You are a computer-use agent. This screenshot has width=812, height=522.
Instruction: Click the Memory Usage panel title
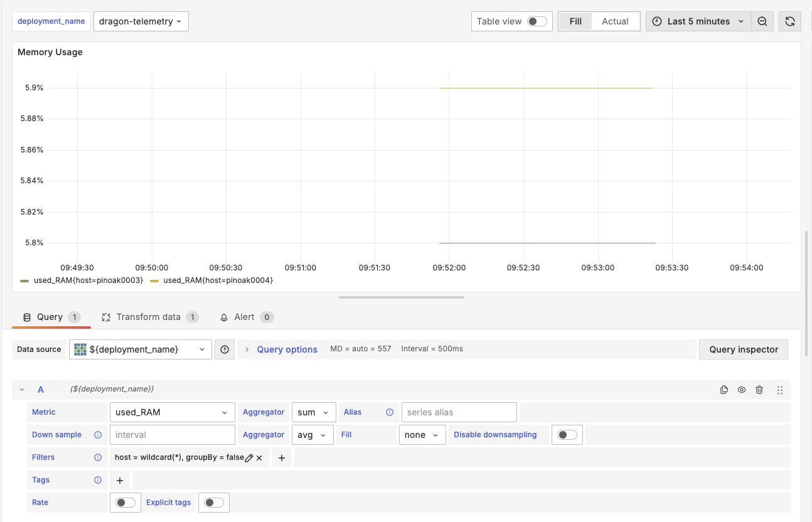point(50,52)
